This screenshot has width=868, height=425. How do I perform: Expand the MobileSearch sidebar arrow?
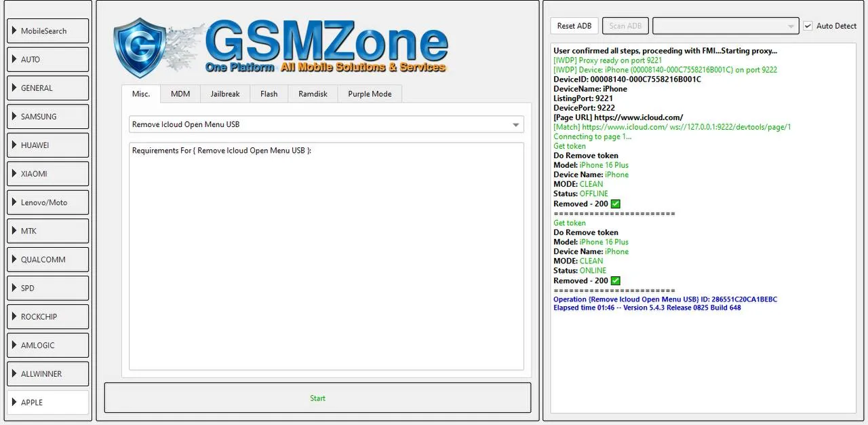click(14, 31)
